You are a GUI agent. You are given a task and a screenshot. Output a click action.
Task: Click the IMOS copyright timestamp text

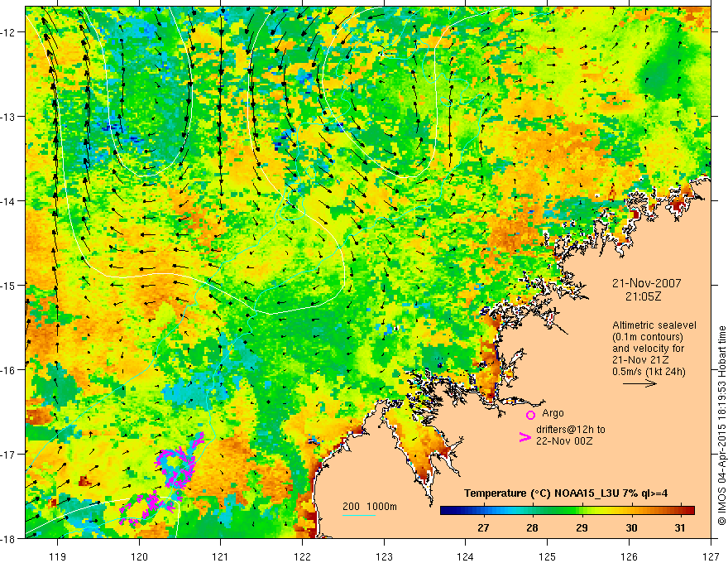pyautogui.click(x=721, y=425)
